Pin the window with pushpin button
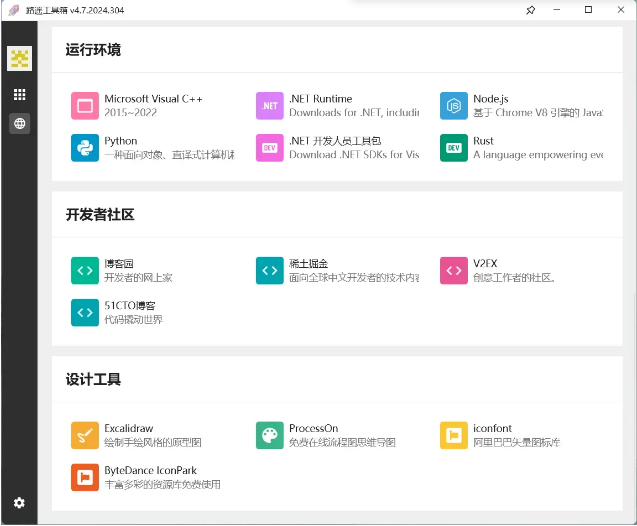 [530, 10]
